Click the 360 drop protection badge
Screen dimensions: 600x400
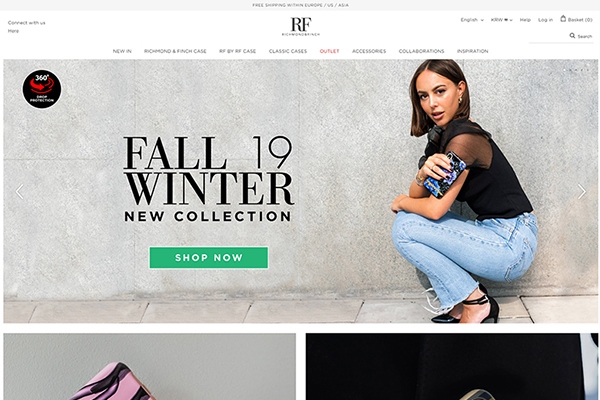[x=42, y=89]
